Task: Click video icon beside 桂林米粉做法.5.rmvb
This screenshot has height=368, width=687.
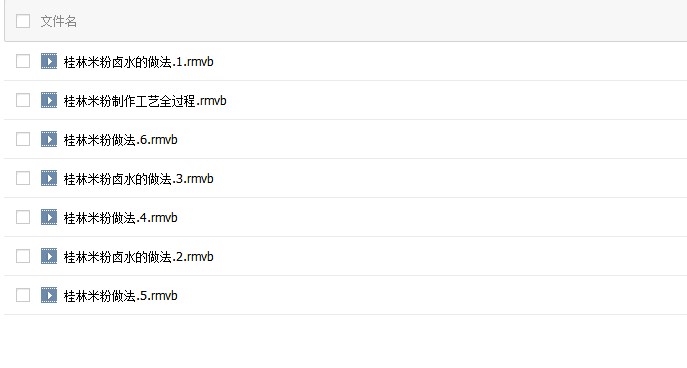Action: pos(49,295)
